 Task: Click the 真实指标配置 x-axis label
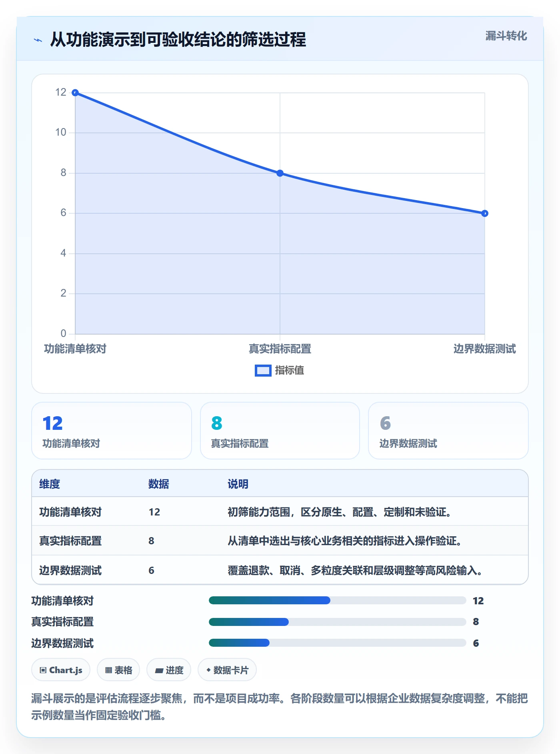tap(280, 349)
